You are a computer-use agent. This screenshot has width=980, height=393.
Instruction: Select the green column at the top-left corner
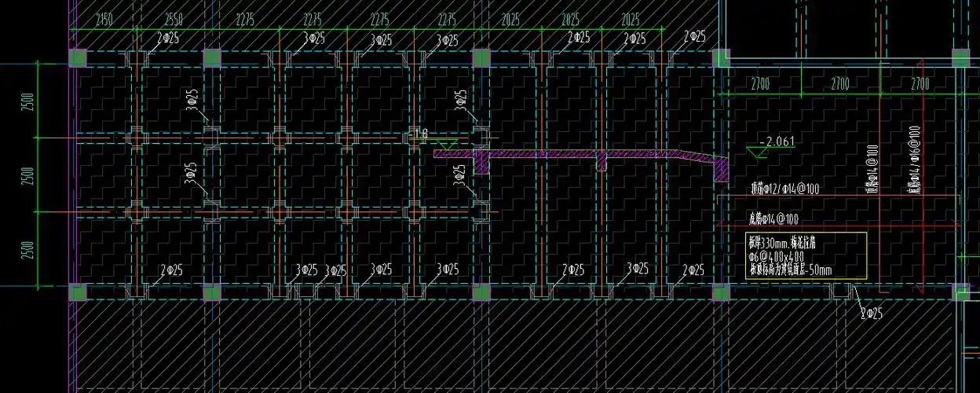(x=77, y=57)
